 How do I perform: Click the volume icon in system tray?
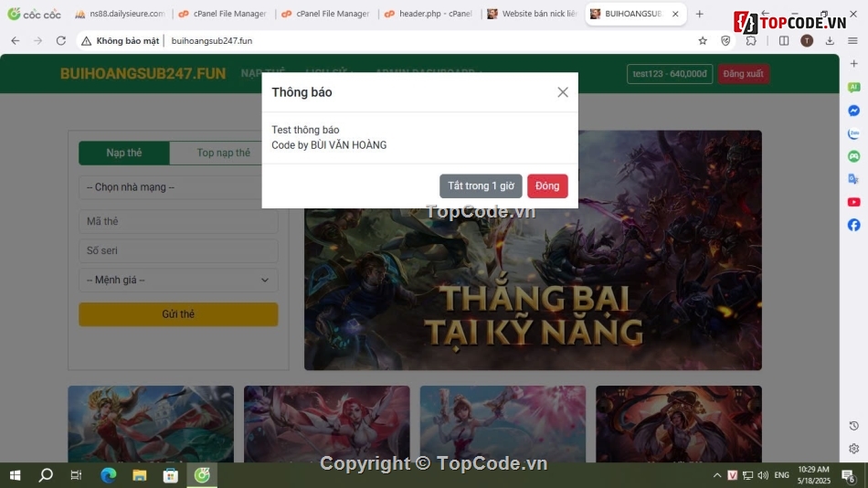(763, 475)
